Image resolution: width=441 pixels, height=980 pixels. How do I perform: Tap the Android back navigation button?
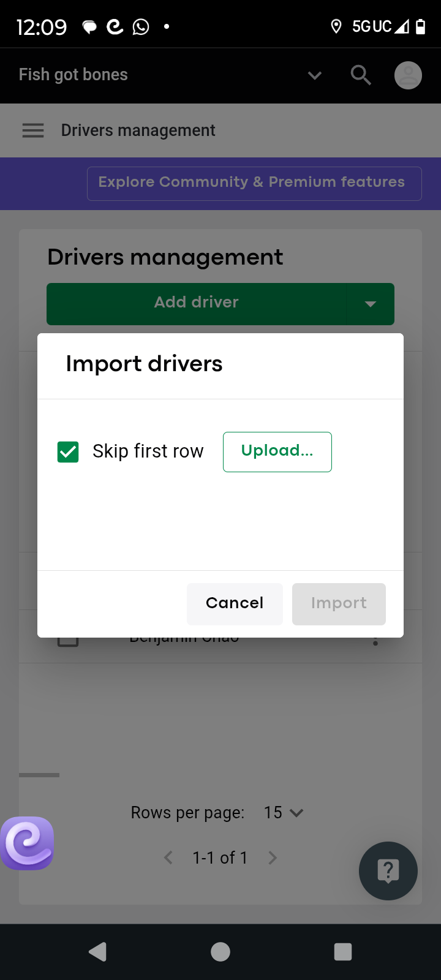coord(98,952)
